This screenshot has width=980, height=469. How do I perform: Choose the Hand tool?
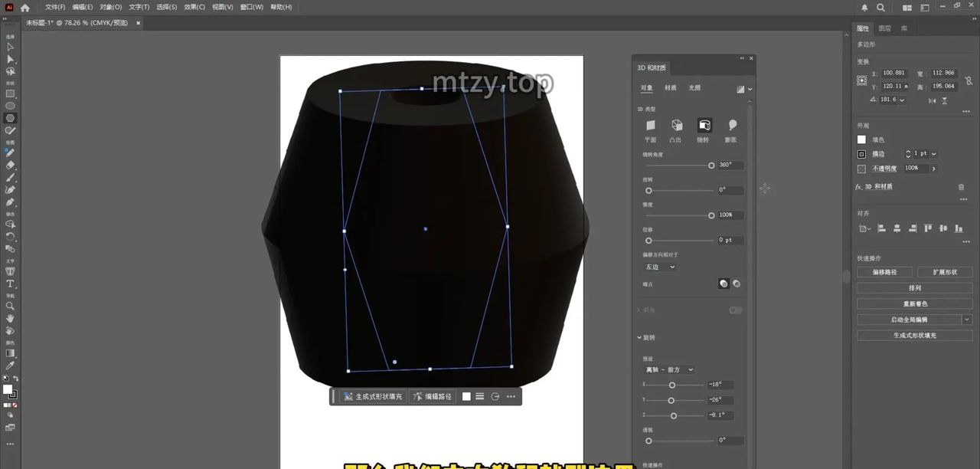pyautogui.click(x=10, y=318)
